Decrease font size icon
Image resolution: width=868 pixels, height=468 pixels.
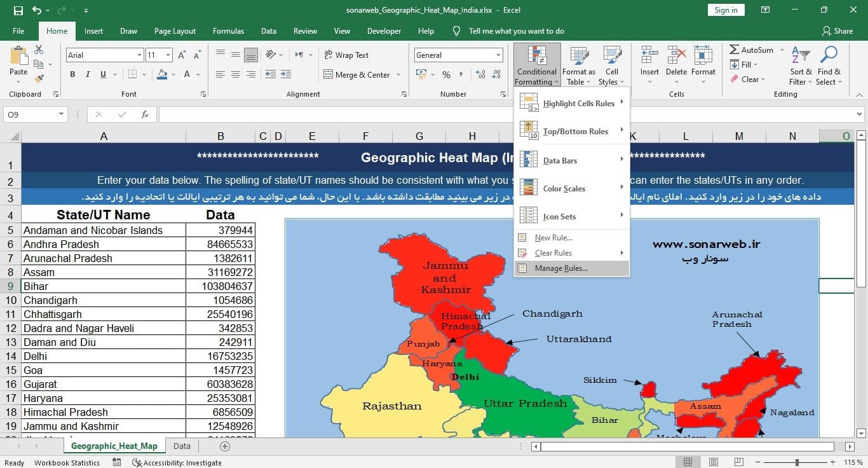tap(196, 55)
